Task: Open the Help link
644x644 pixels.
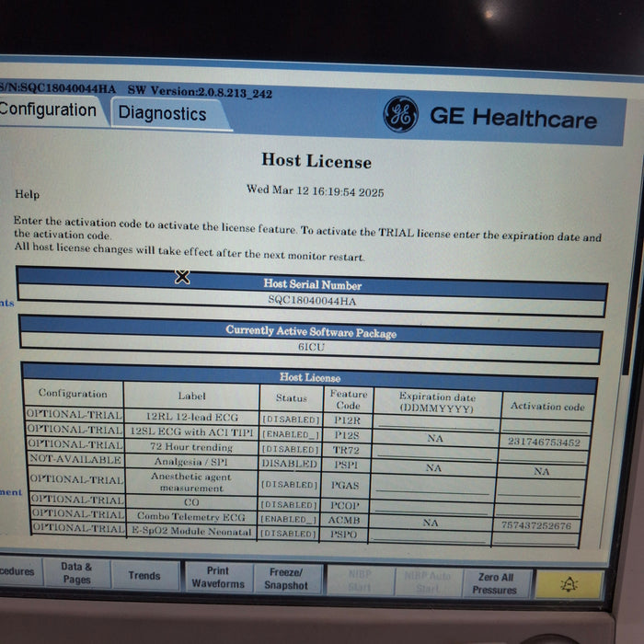Action: [27, 194]
